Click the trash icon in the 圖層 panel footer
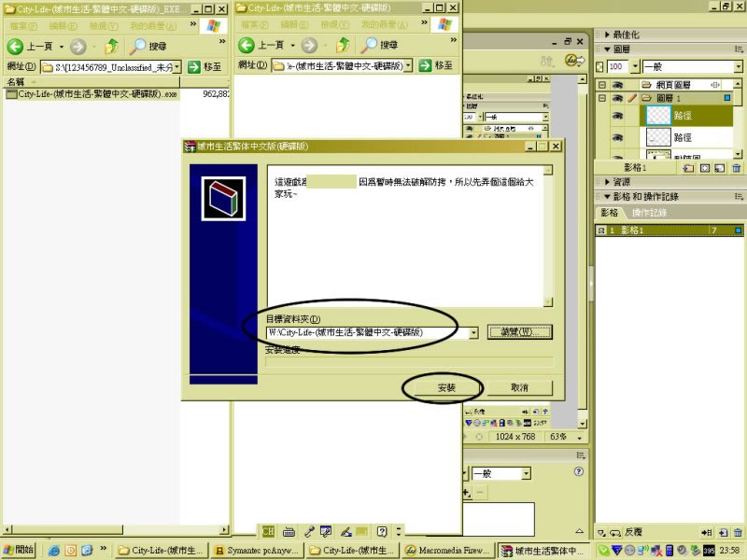The image size is (747, 560). click(737, 168)
